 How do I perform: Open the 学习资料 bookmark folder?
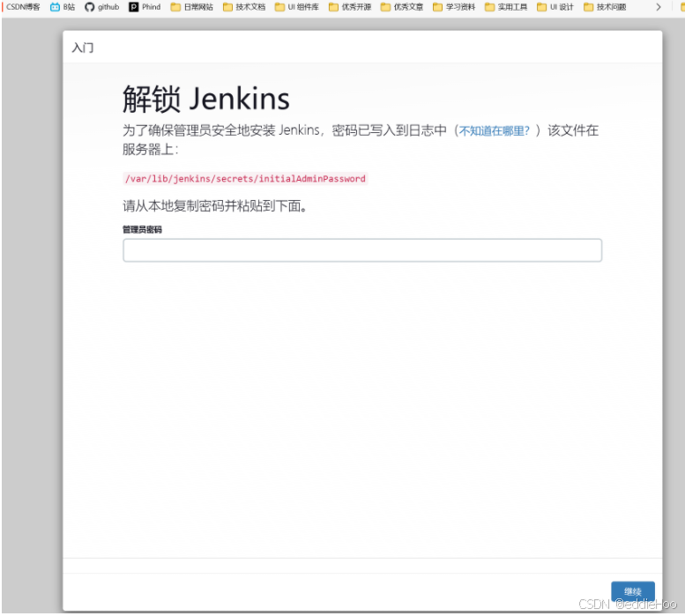click(453, 7)
